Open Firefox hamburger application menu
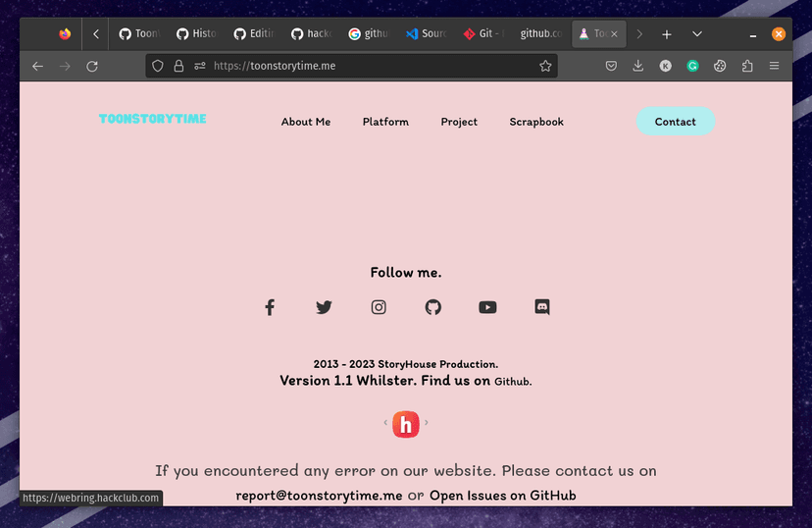 point(774,66)
